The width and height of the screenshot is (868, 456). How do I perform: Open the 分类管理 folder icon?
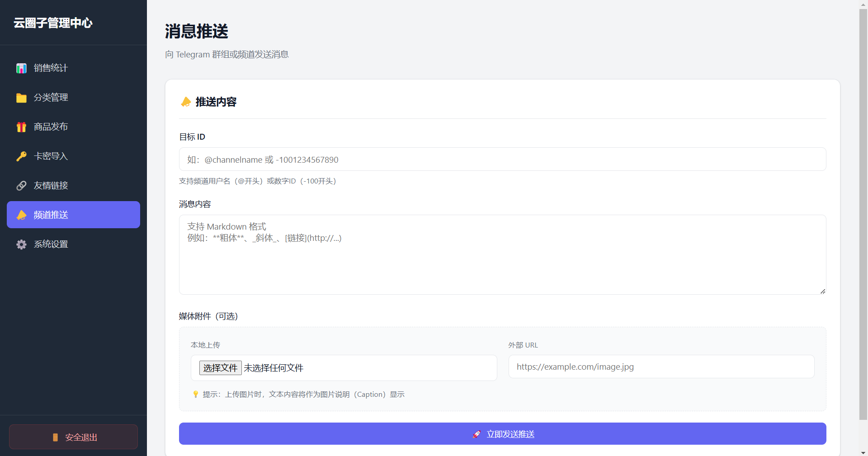[21, 97]
